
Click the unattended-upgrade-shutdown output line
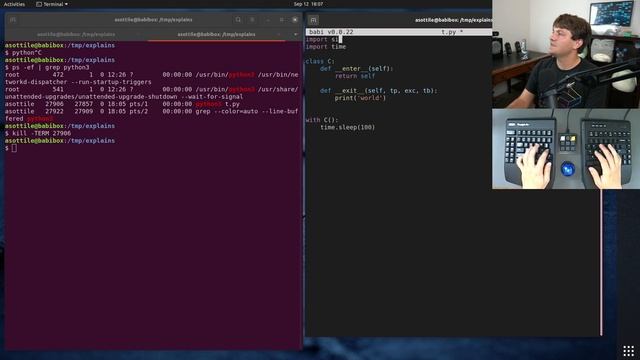124,97
